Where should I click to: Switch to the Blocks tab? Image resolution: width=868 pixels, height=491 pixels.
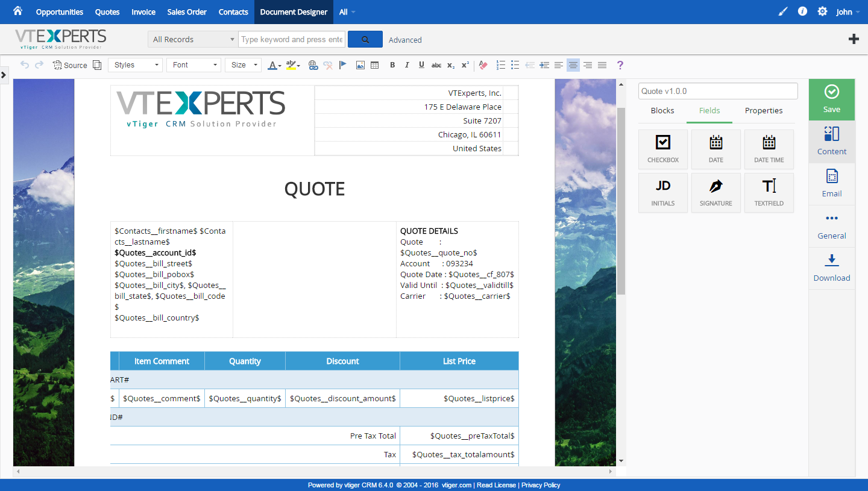click(662, 111)
